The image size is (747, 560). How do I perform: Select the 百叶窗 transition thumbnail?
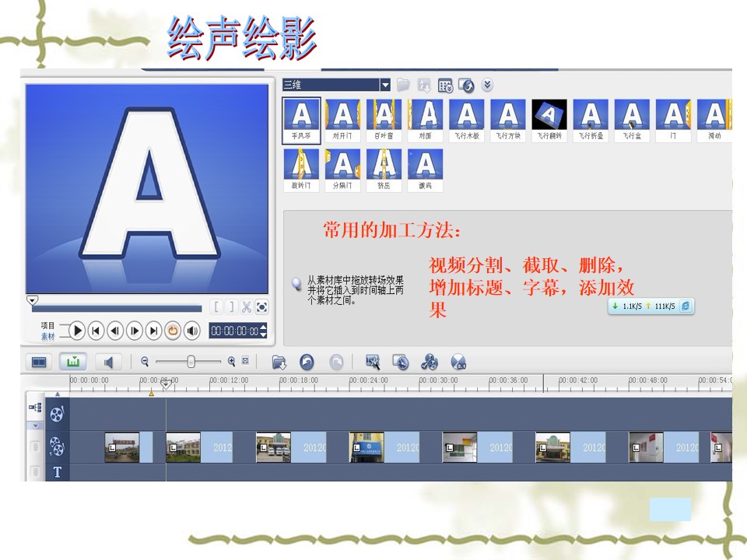pyautogui.click(x=384, y=120)
